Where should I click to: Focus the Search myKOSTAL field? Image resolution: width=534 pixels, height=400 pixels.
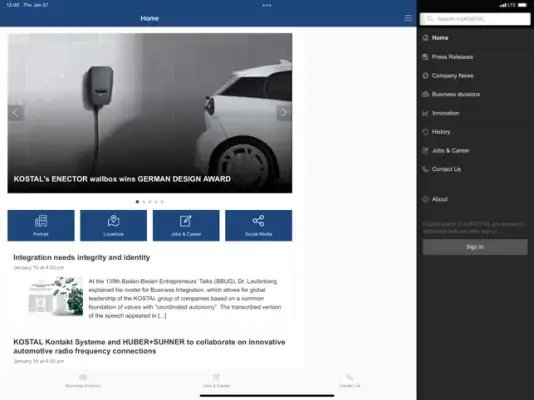(475, 19)
